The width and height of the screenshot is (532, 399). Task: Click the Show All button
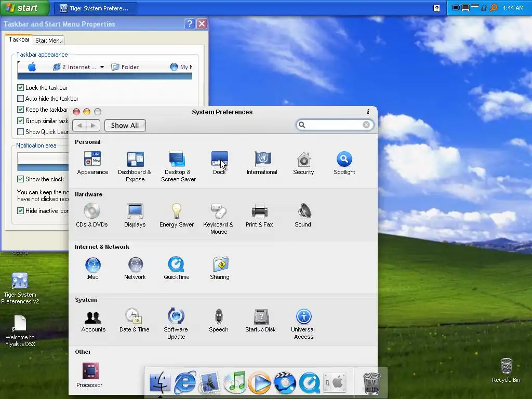click(x=125, y=125)
